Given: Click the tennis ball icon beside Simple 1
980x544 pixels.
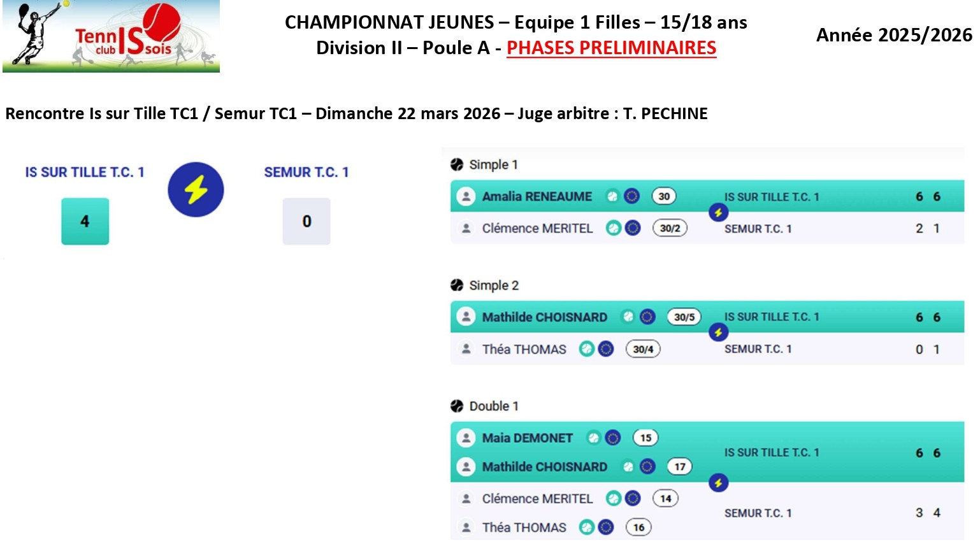Looking at the screenshot, I should pyautogui.click(x=457, y=164).
